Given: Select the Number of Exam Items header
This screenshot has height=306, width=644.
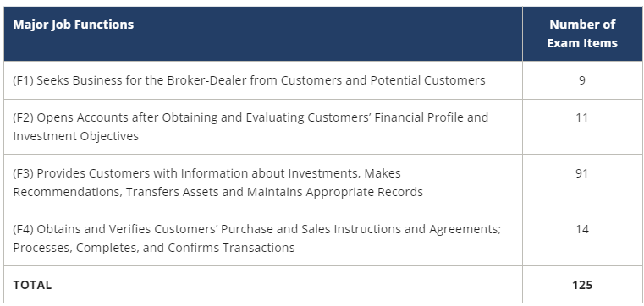Looking at the screenshot, I should pos(582,34).
